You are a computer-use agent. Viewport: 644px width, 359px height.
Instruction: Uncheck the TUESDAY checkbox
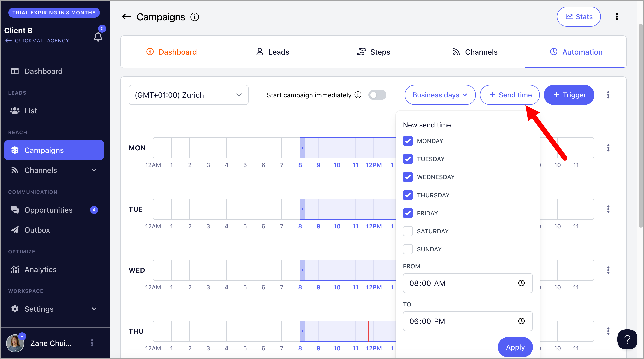(408, 159)
